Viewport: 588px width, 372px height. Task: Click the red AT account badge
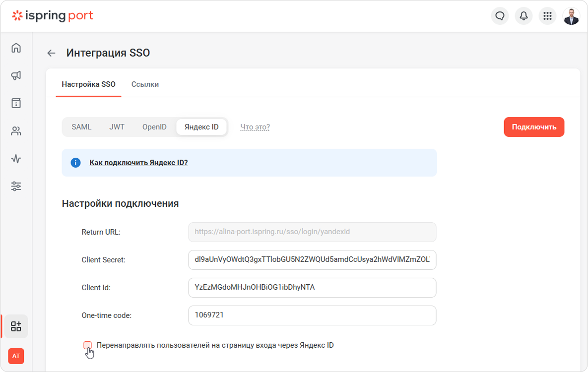(x=16, y=356)
